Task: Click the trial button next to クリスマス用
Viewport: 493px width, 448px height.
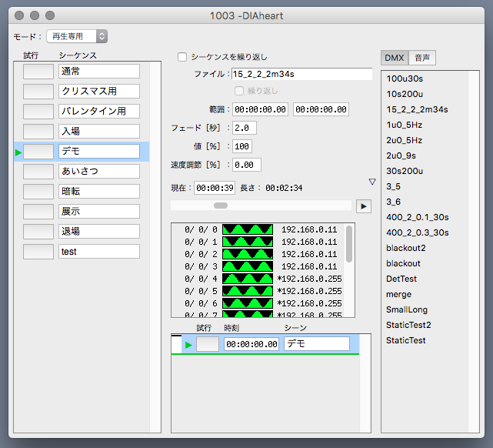Action: coord(38,92)
